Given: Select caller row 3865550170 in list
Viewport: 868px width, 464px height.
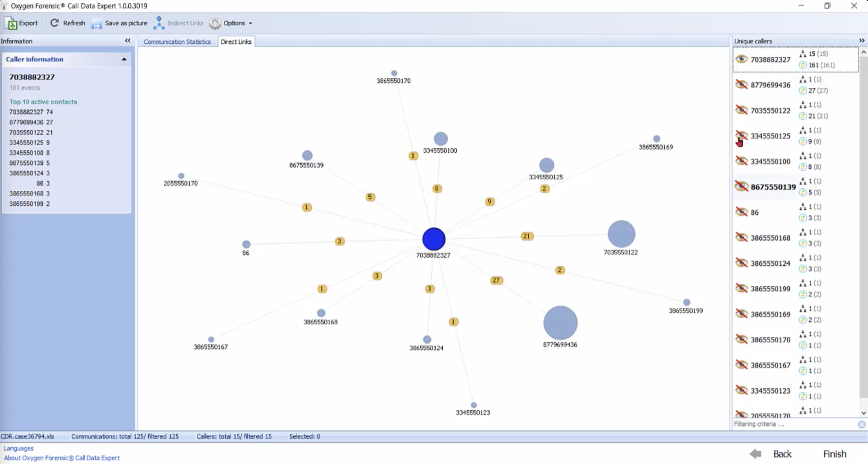Looking at the screenshot, I should point(796,339).
